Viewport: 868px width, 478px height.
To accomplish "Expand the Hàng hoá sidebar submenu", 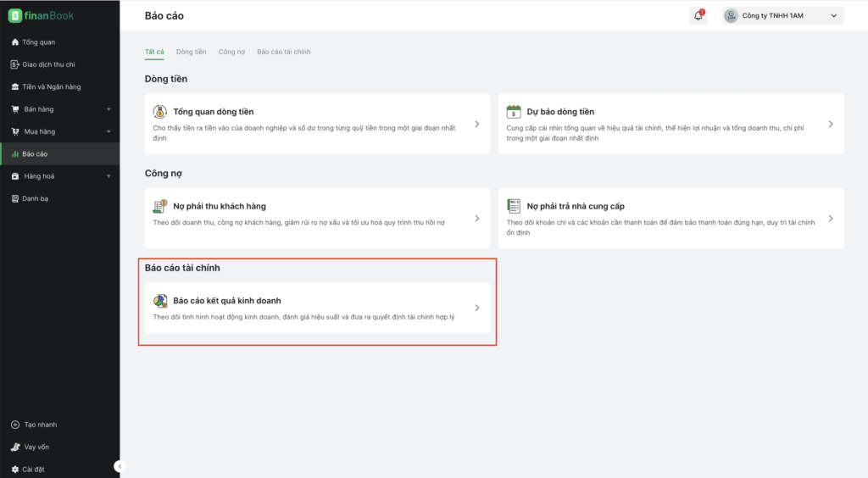I will [x=108, y=176].
